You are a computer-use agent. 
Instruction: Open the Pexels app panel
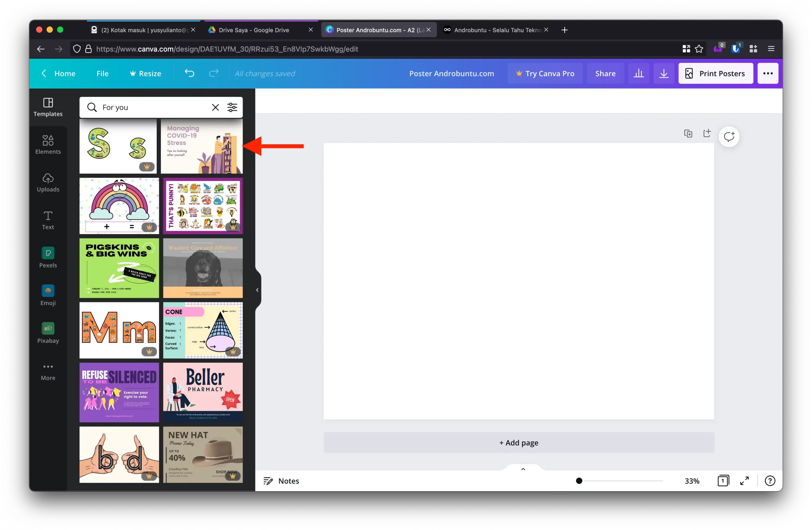[48, 258]
